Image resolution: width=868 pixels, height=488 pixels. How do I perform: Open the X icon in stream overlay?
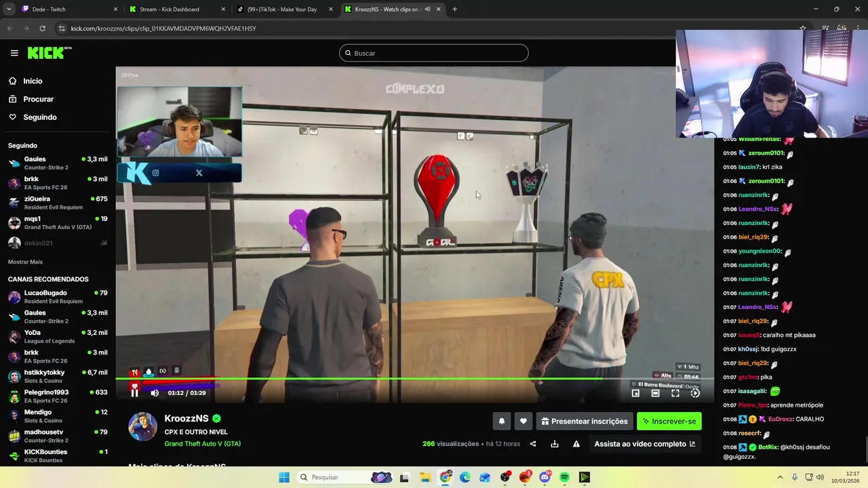coord(199,173)
